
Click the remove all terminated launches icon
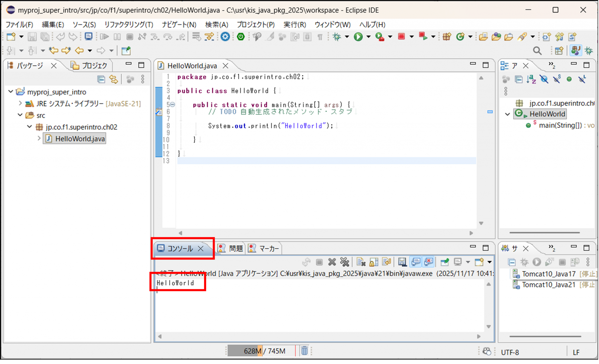(345, 262)
